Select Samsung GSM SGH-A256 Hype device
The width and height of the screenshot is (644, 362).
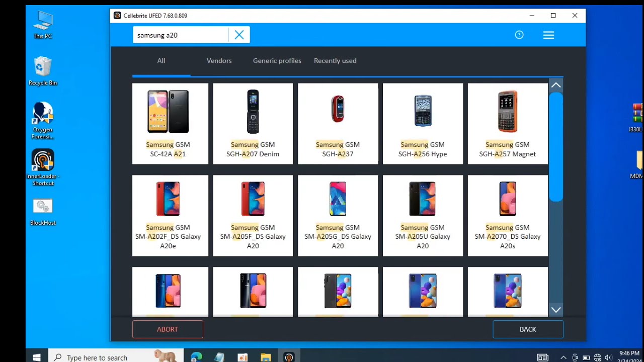(x=423, y=124)
